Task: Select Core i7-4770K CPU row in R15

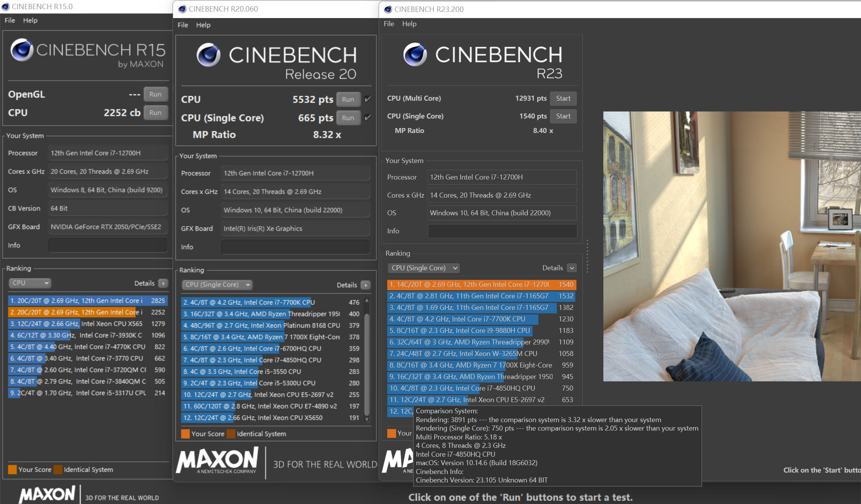Action: point(88,347)
